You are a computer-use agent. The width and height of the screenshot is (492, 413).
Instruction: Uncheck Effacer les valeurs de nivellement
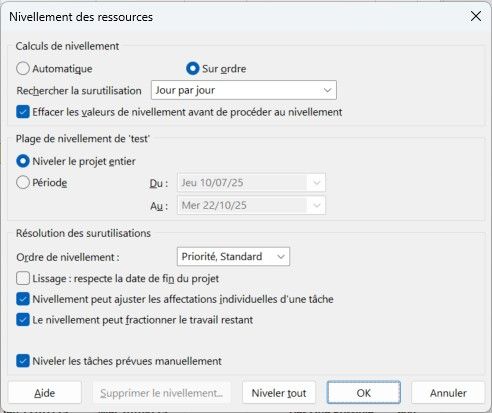pos(23,112)
